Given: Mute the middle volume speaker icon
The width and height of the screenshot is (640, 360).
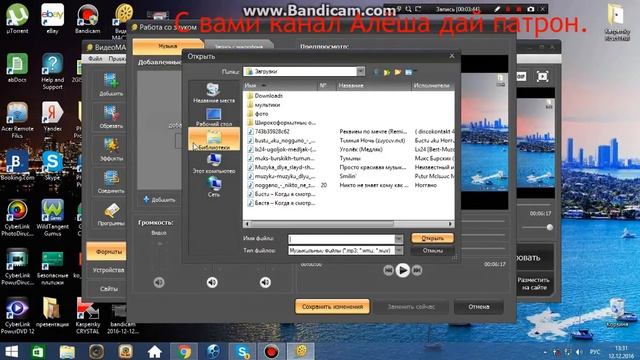Looking at the screenshot, I should coord(212,282).
